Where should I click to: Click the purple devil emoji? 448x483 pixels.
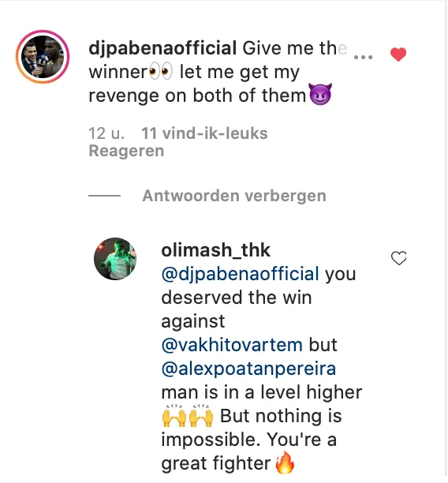pos(320,94)
